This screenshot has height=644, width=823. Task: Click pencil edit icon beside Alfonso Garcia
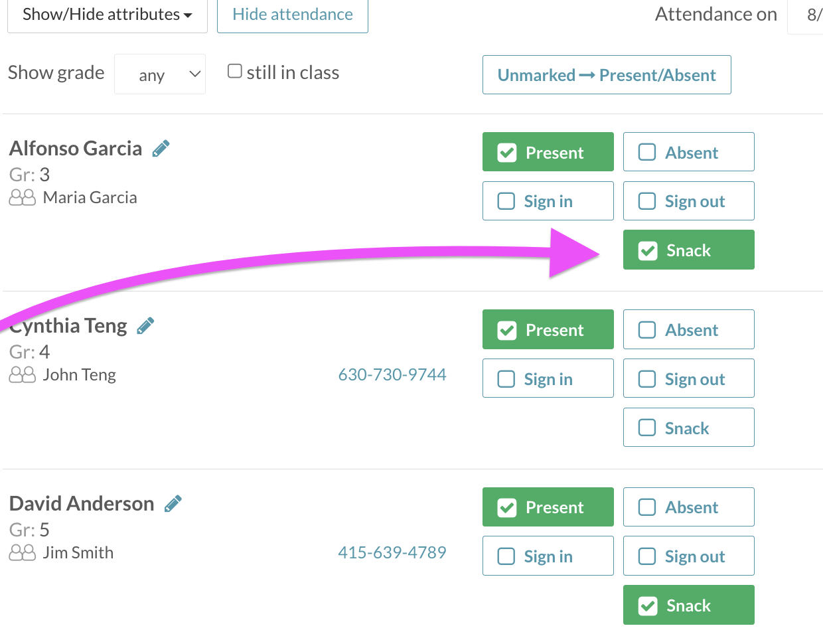(161, 149)
